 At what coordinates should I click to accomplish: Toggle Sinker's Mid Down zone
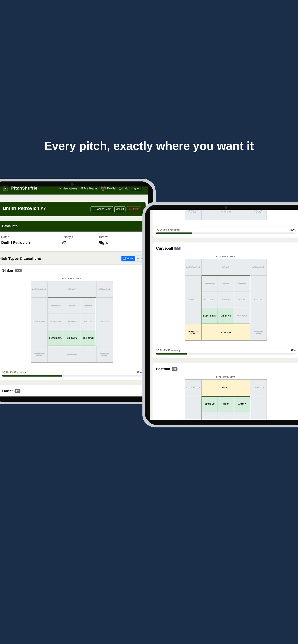pos(72,338)
